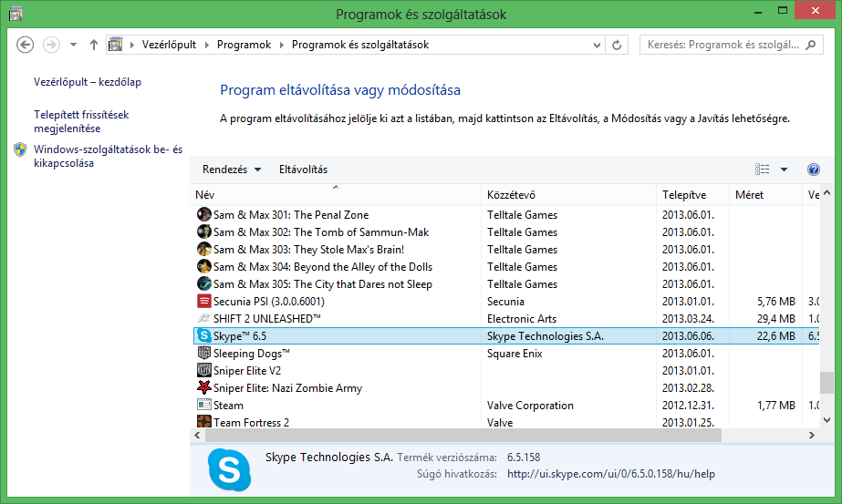Click the forward navigation arrow
This screenshot has width=842, height=504.
[x=51, y=45]
